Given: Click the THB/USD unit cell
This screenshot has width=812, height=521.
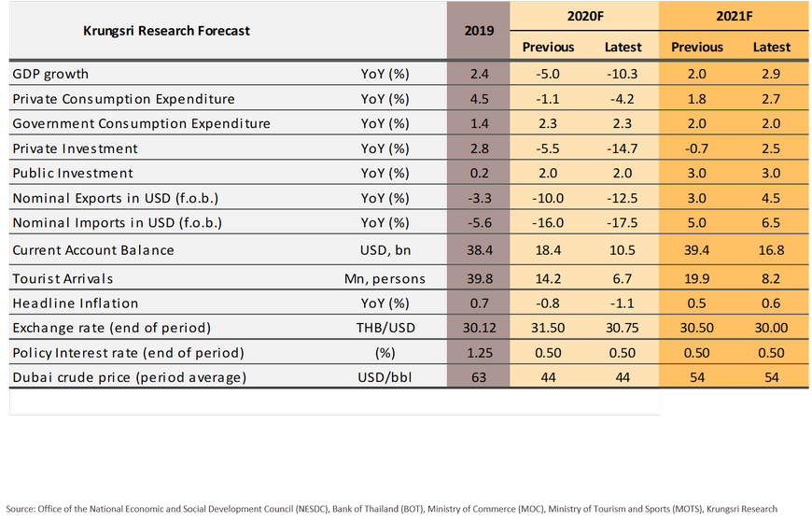Looking at the screenshot, I should [385, 328].
